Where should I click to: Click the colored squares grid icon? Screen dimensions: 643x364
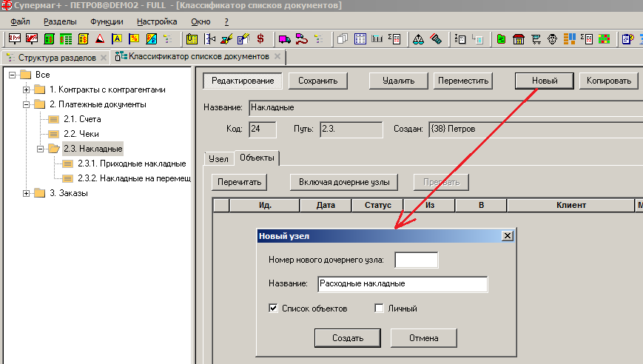604,39
